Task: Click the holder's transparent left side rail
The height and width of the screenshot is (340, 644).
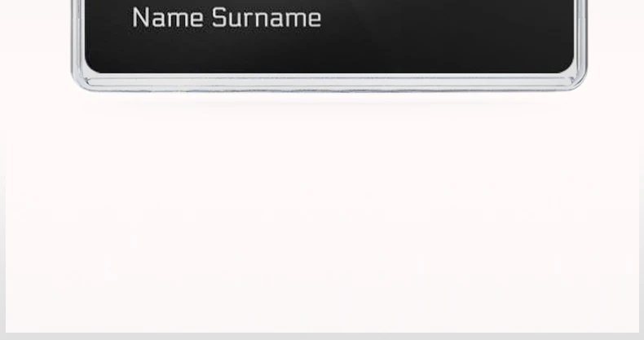Action: [77, 35]
